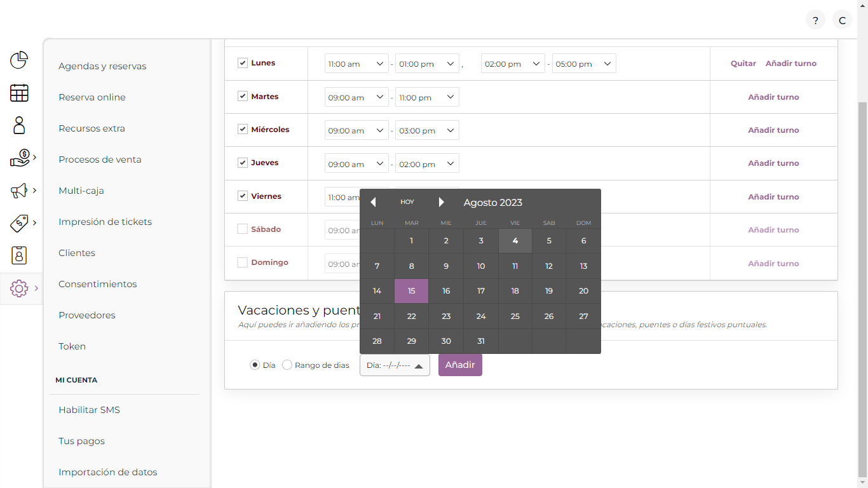The width and height of the screenshot is (868, 488).
Task: Open Miércoles 03:00 pm end dropdown
Action: pyautogui.click(x=427, y=130)
